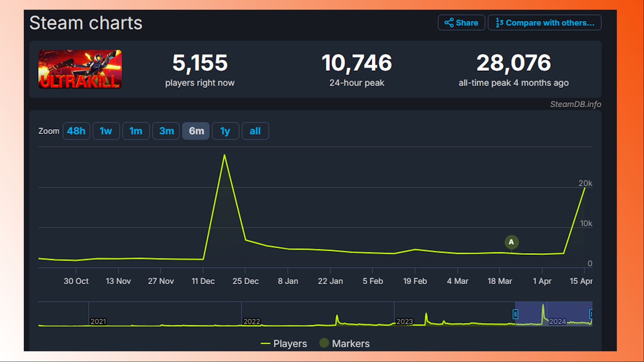Select the 3m zoom range
The image size is (644, 362).
(x=166, y=131)
